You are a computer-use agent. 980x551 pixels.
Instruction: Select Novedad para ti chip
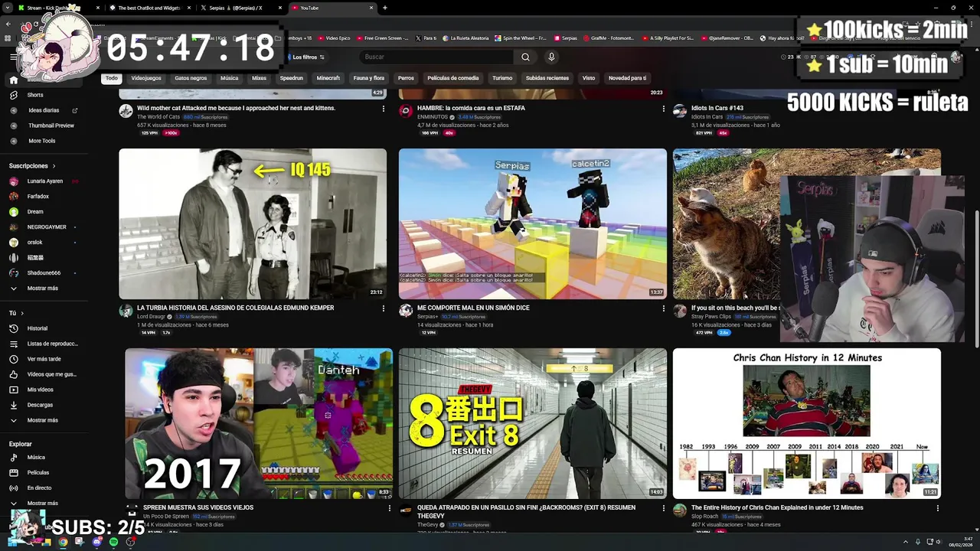tap(627, 78)
